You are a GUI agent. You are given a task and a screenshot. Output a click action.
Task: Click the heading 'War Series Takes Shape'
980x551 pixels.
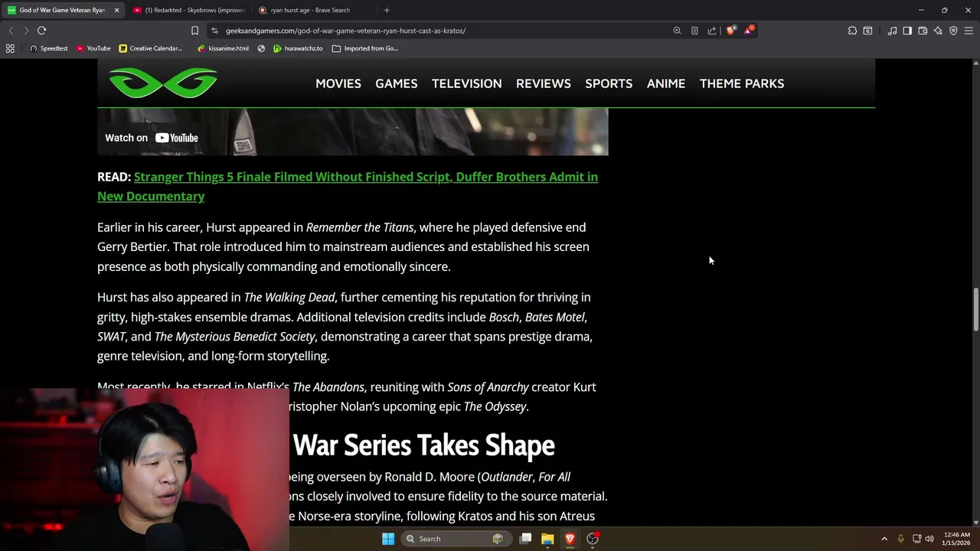[x=423, y=445]
